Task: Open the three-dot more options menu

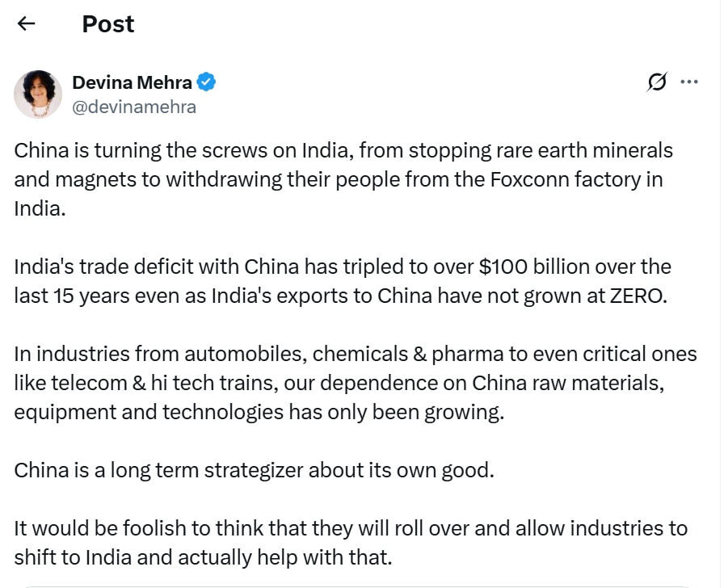Action: [689, 82]
